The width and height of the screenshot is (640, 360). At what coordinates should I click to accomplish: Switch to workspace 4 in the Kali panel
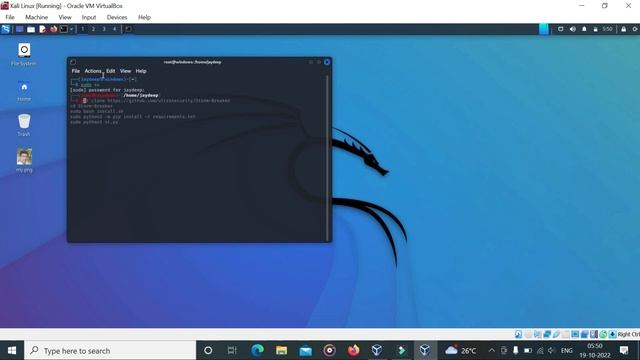coord(115,29)
